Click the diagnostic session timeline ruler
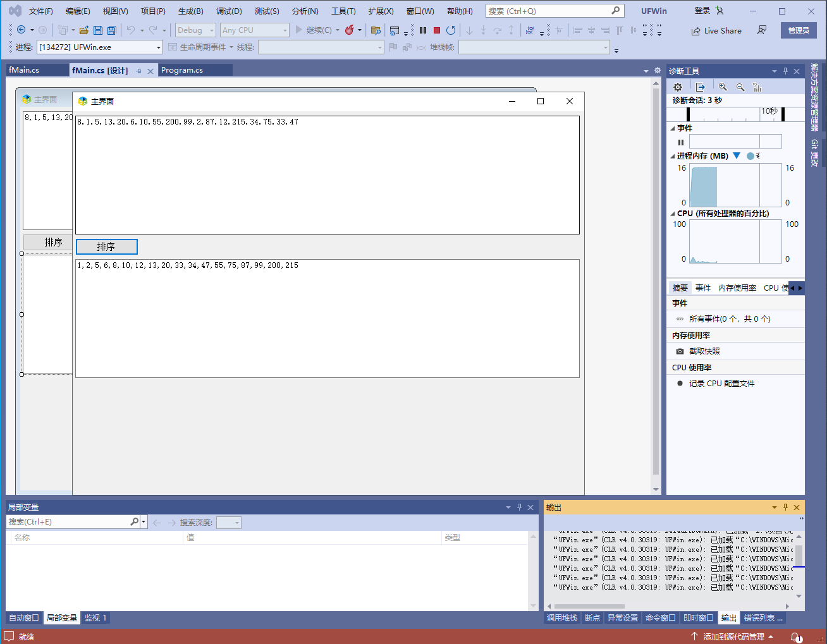The width and height of the screenshot is (827, 644). click(x=735, y=114)
